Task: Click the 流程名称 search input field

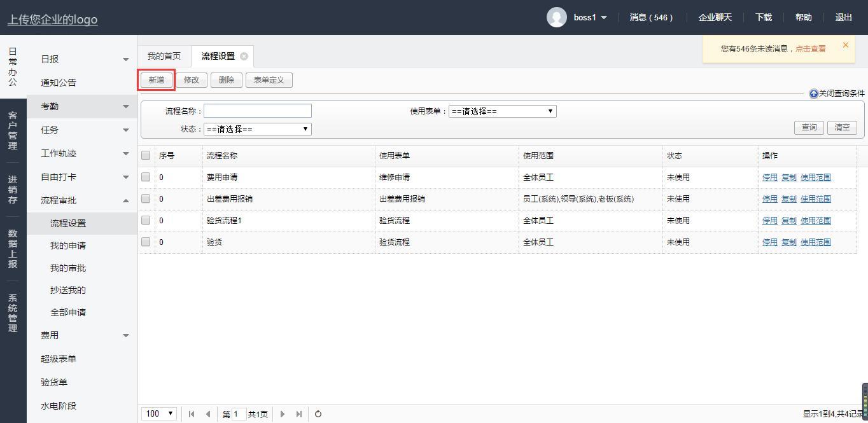Action: [x=257, y=111]
